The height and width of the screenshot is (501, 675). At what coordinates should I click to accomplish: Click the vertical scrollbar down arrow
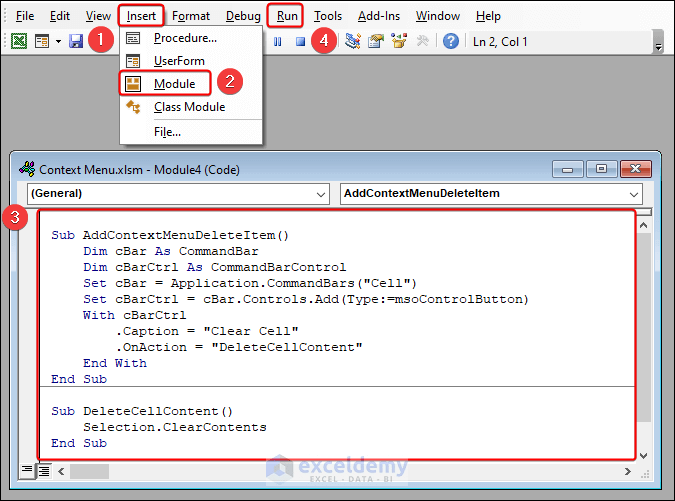(x=644, y=455)
